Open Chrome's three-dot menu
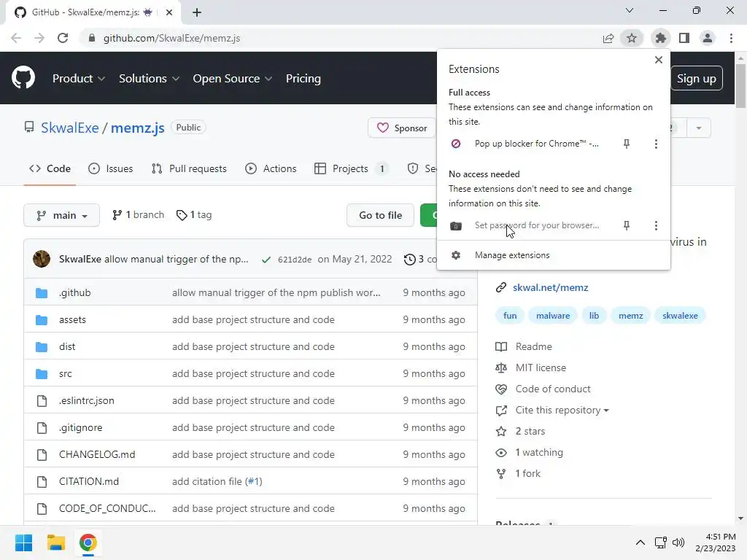The image size is (747, 560). click(731, 38)
